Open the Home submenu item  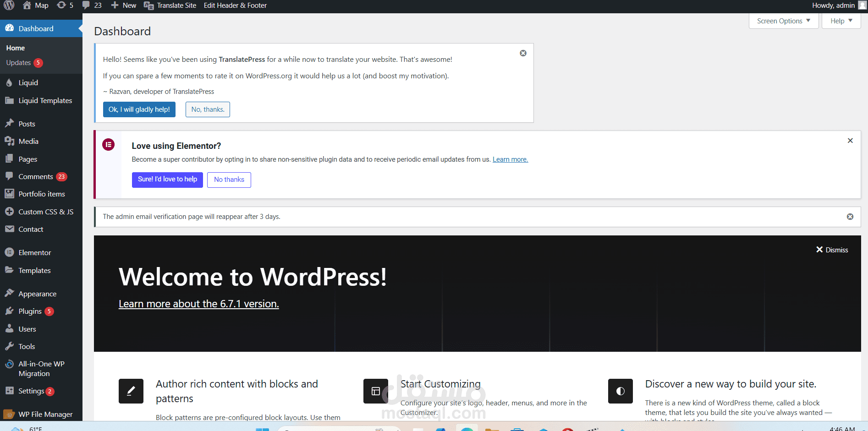pyautogui.click(x=16, y=48)
